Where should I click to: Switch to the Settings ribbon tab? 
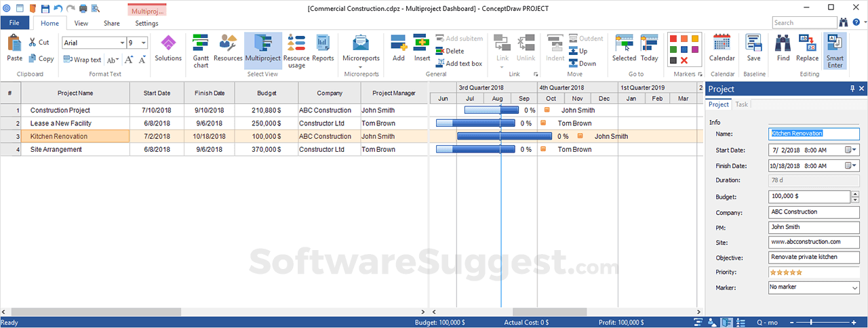point(146,23)
